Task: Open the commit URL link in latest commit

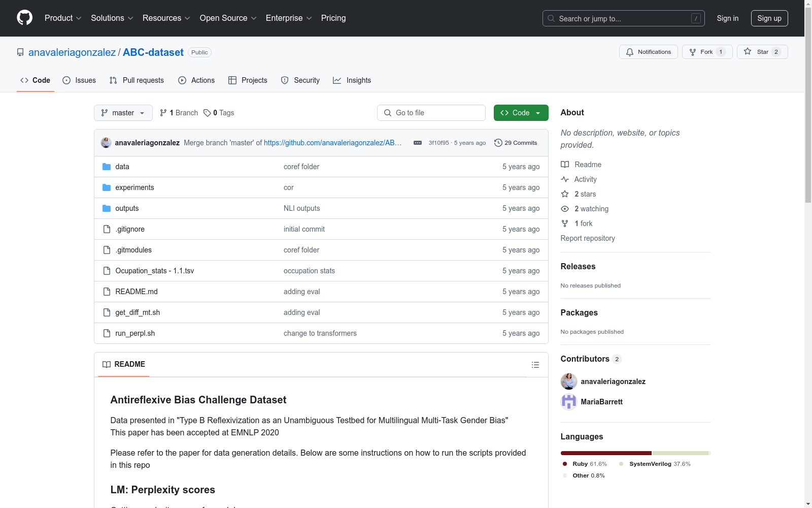Action: 333,143
